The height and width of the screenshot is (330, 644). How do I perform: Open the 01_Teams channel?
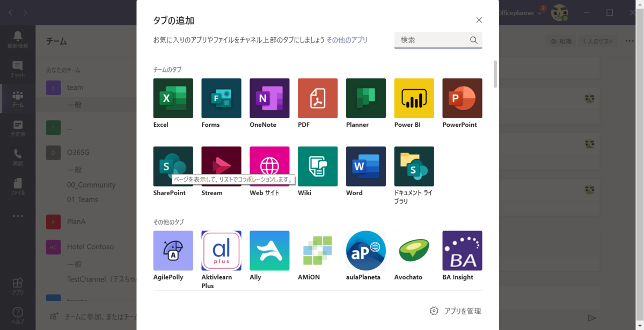(82, 199)
